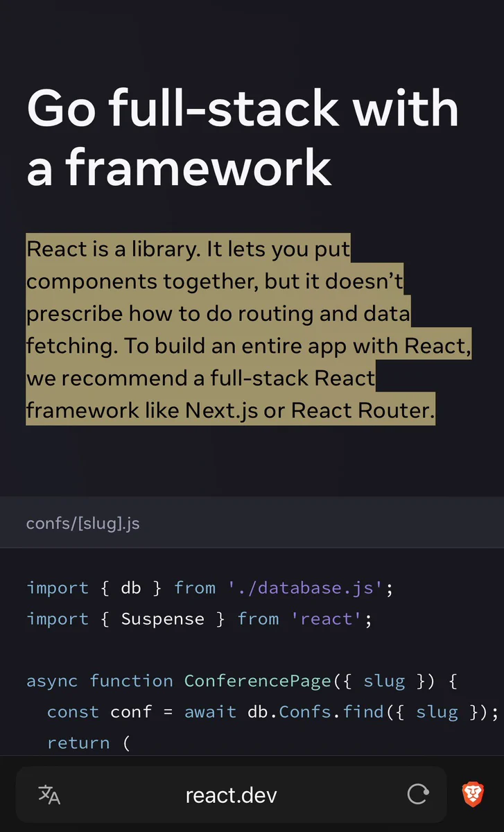The image size is (504, 832).
Task: Tap the const conf = await db.Confs.find line
Action: click(x=272, y=712)
